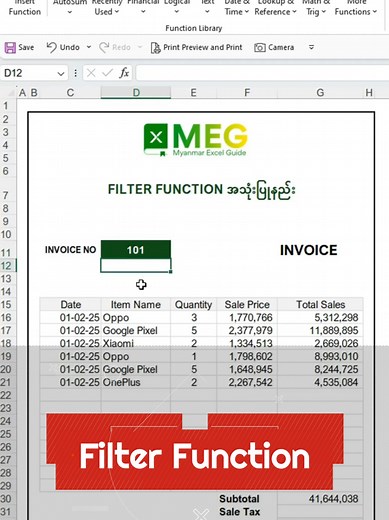Open the Recently Used functions dropdown
The image size is (389, 520).
click(107, 7)
